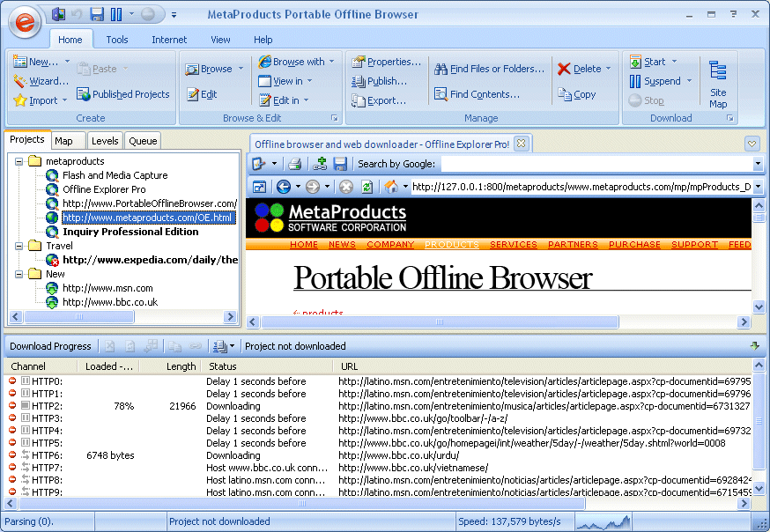Open project Properties
770x532 pixels.
pos(387,62)
